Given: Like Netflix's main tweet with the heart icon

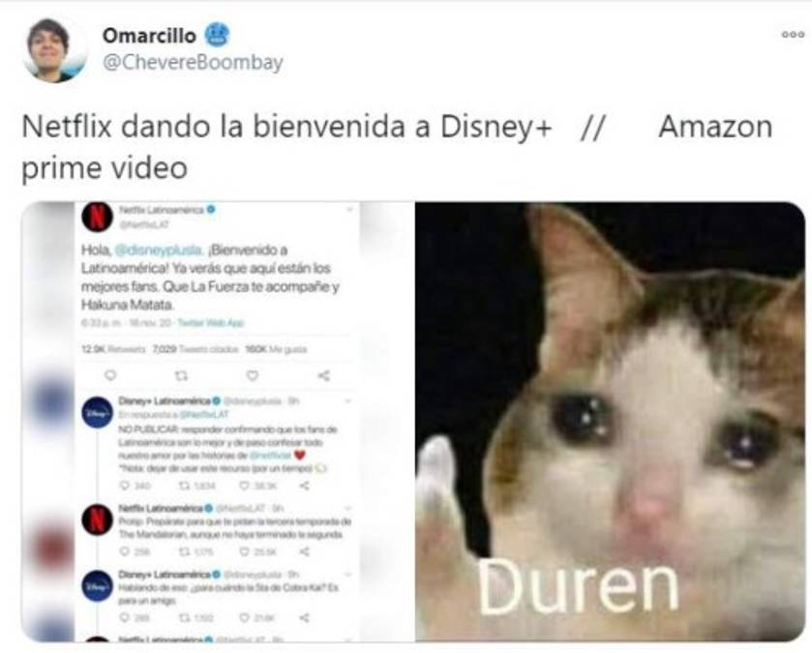Looking at the screenshot, I should [x=253, y=375].
